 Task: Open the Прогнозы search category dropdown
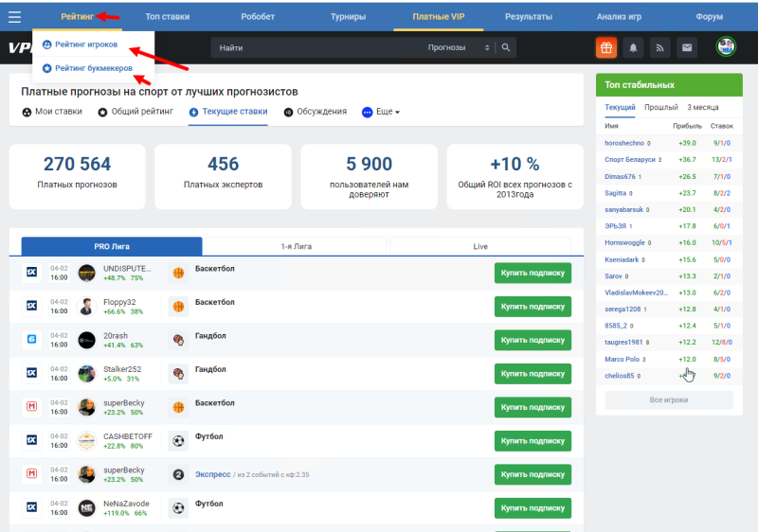point(459,47)
